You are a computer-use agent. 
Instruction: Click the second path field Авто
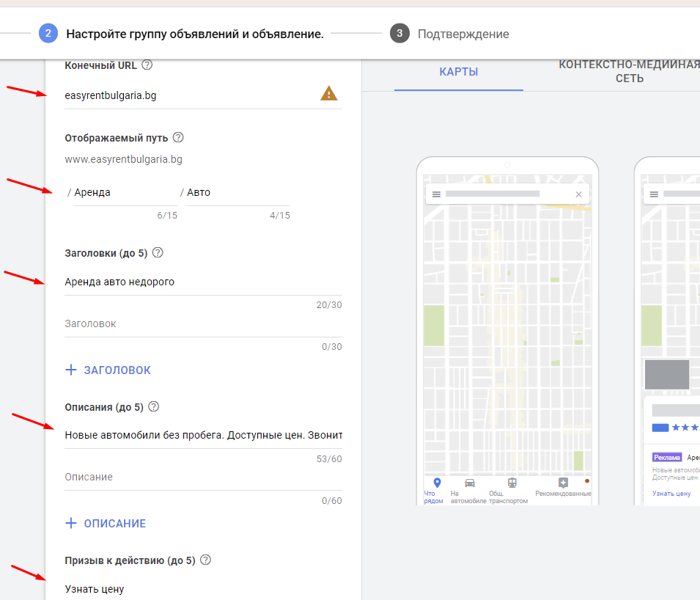click(x=238, y=193)
